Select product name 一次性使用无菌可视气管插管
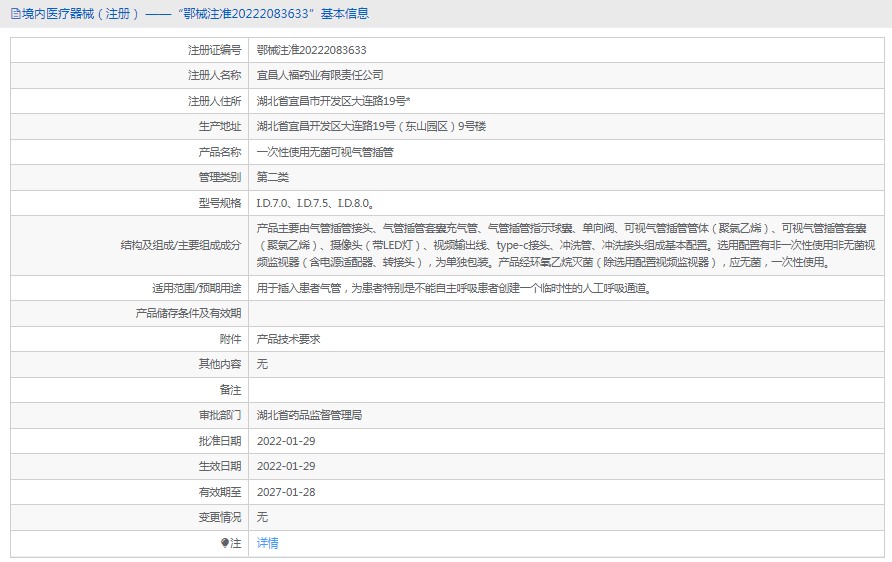Screen dimensions: 892x562 coord(325,152)
